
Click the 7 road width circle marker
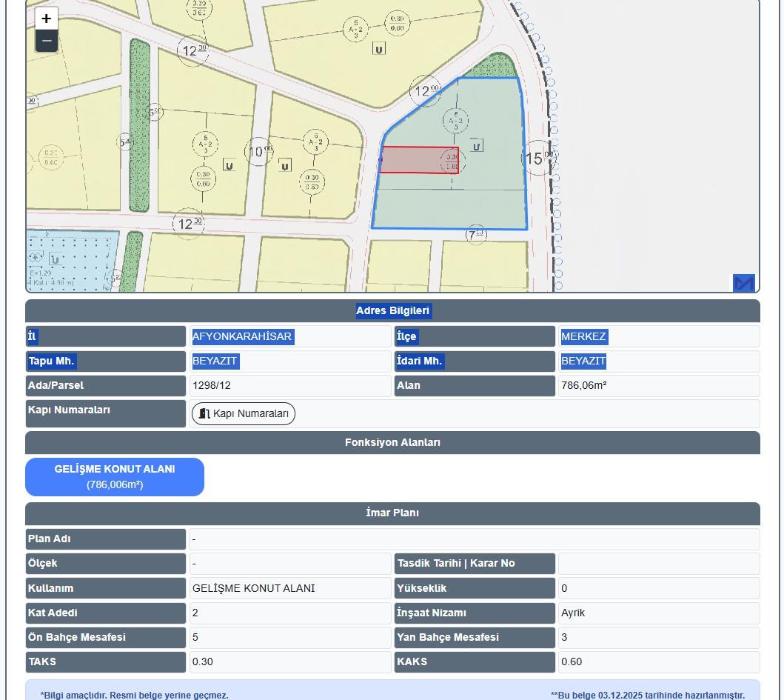(477, 235)
